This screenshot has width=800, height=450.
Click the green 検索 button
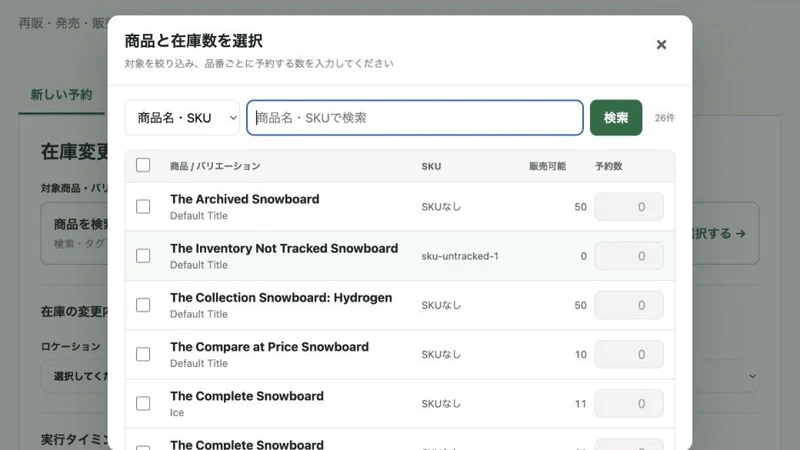coord(616,118)
